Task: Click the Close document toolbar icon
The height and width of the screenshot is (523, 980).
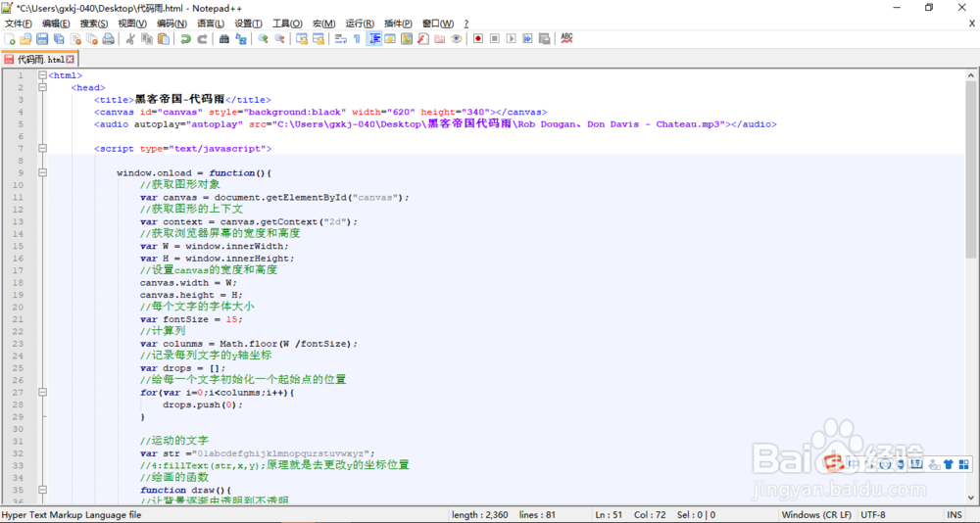Action: coord(75,39)
